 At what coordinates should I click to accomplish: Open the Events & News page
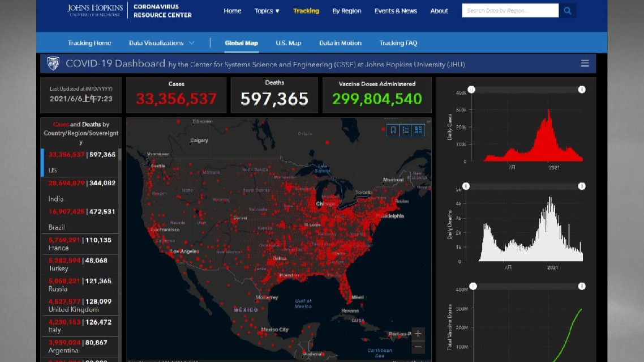pyautogui.click(x=396, y=11)
